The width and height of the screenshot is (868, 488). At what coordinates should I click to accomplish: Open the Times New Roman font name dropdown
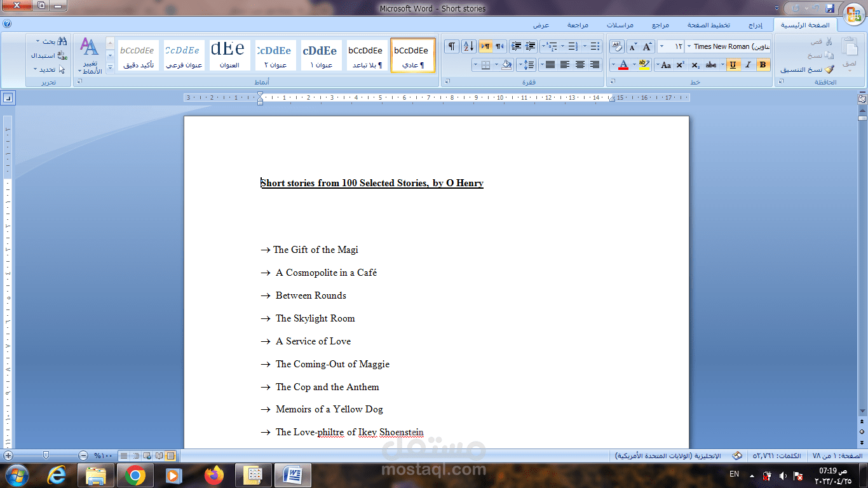click(x=689, y=46)
